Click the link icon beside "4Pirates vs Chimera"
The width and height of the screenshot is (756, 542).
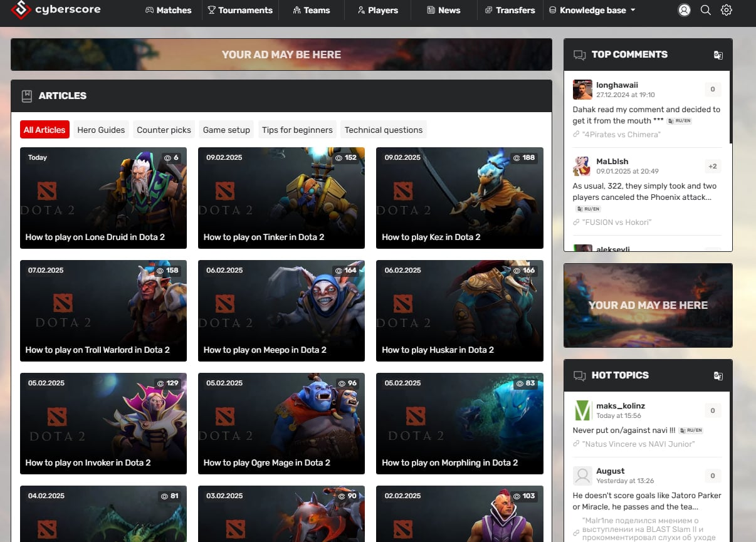pyautogui.click(x=576, y=135)
